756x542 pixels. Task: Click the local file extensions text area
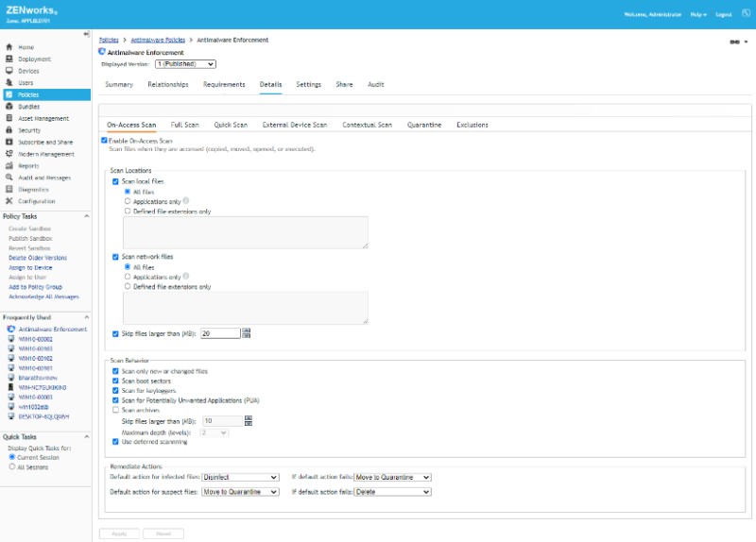246,232
